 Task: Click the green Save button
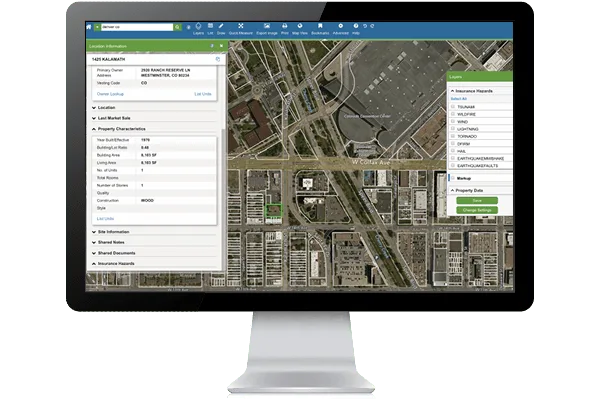tap(477, 201)
